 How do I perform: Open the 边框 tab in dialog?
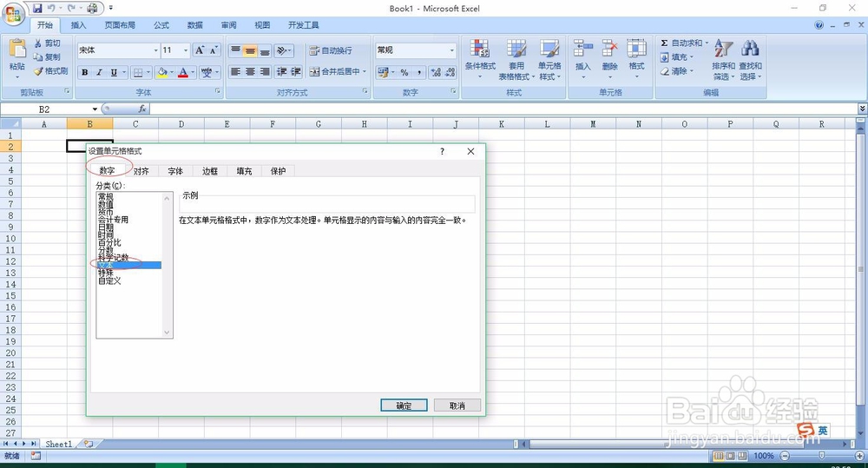click(210, 171)
